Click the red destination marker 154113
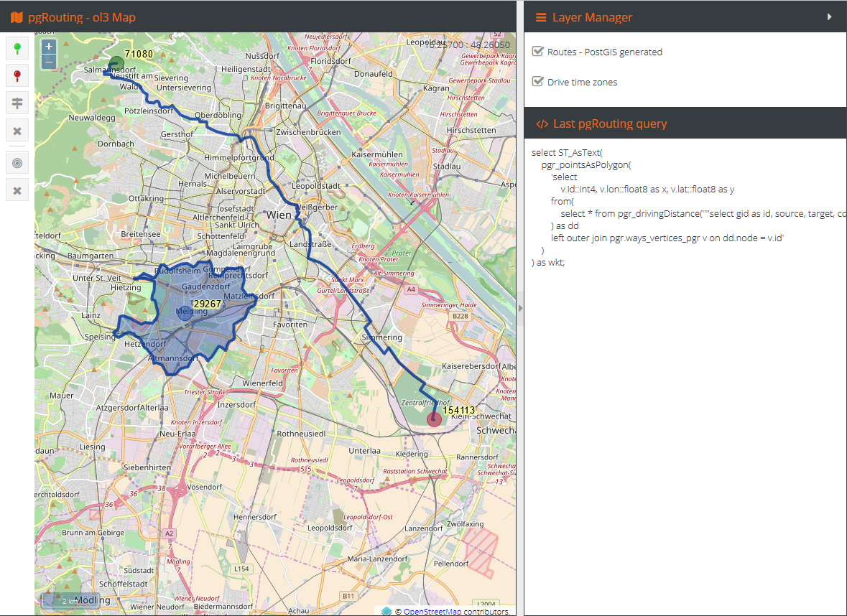This screenshot has width=847, height=616. click(434, 419)
